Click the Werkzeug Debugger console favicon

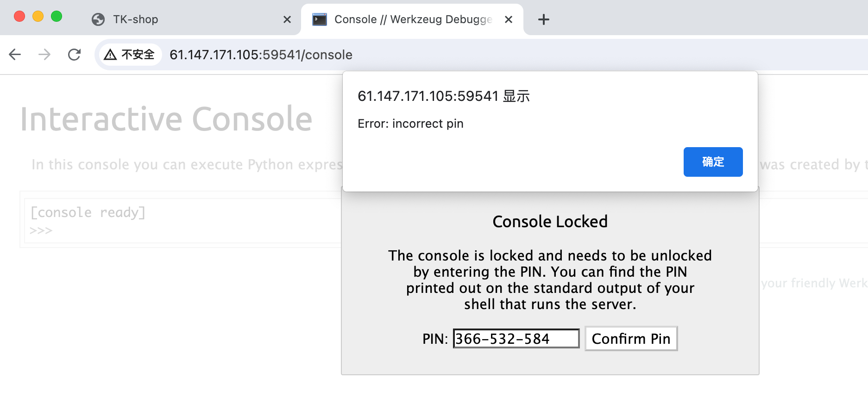[320, 19]
